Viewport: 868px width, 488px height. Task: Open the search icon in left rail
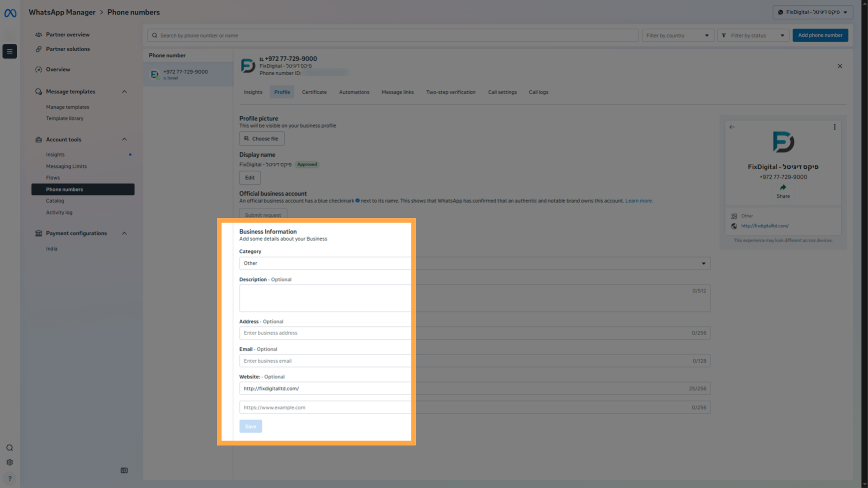point(9,448)
